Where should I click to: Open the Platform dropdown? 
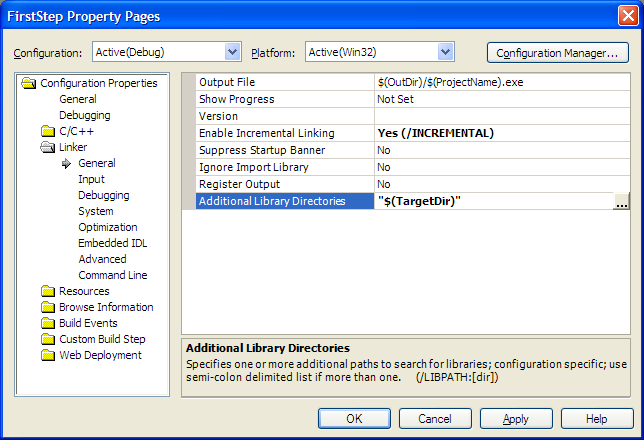coord(445,52)
